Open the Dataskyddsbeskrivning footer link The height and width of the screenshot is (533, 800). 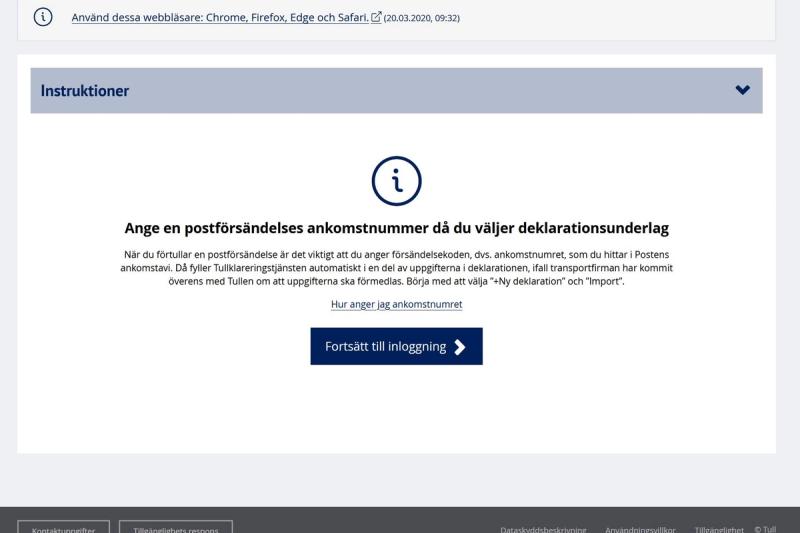click(x=543, y=529)
